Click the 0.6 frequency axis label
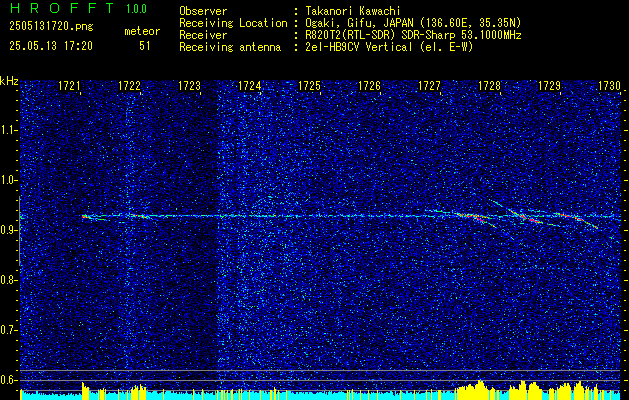Viewport: 629px width, 400px height. [x=9, y=380]
